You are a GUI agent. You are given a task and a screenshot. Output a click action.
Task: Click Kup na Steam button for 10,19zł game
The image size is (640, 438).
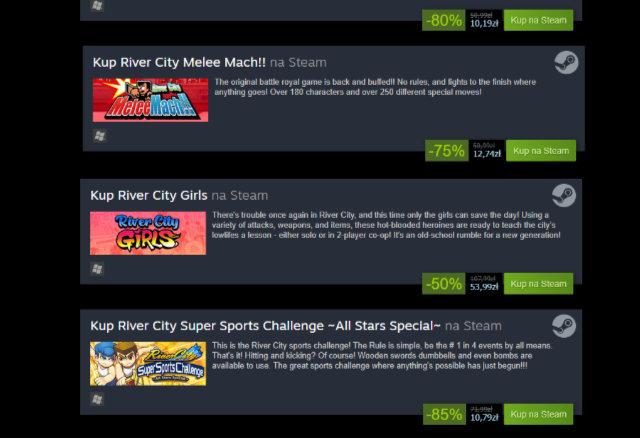coord(538,20)
